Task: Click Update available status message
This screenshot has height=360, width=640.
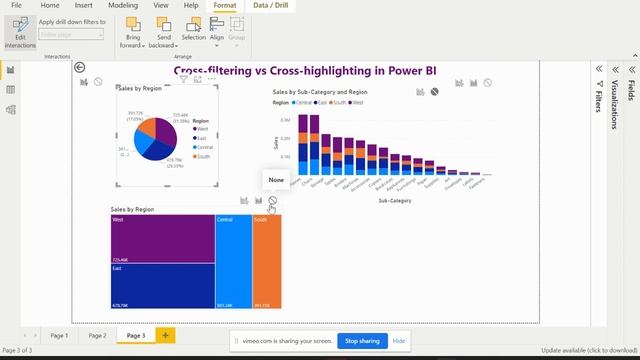Action: [589, 350]
